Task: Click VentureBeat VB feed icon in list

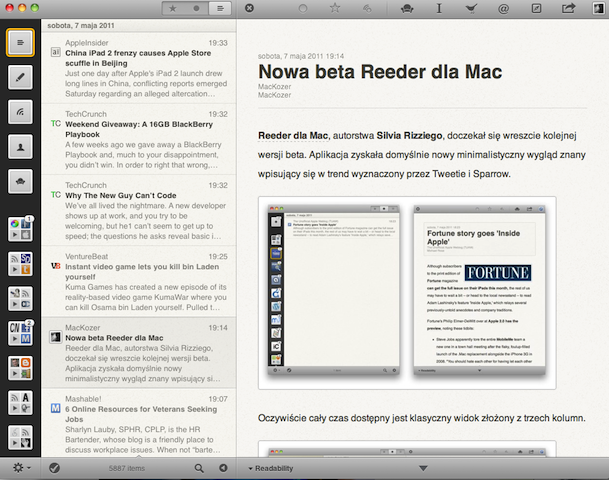Action: pos(56,266)
